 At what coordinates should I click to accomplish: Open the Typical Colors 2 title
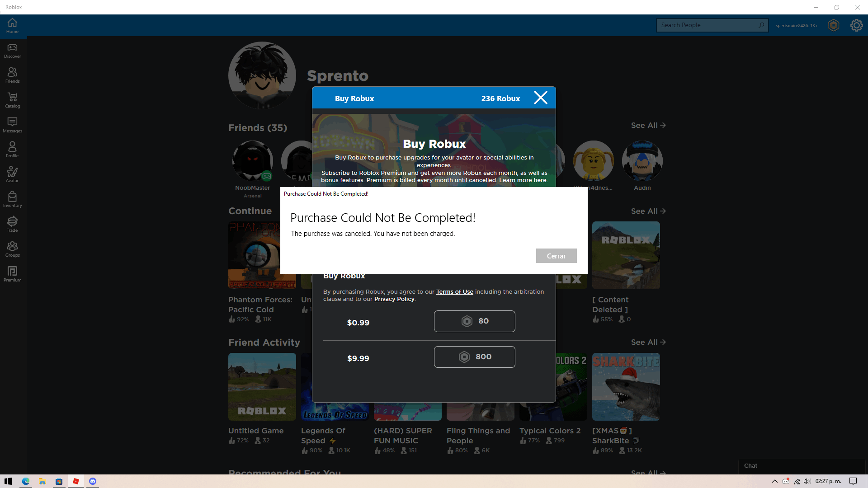click(550, 431)
